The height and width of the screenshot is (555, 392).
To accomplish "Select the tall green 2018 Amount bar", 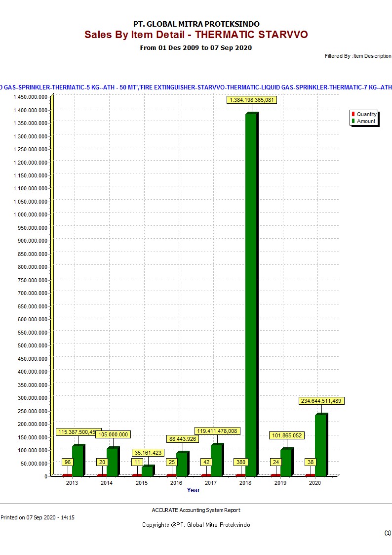I will [x=251, y=297].
